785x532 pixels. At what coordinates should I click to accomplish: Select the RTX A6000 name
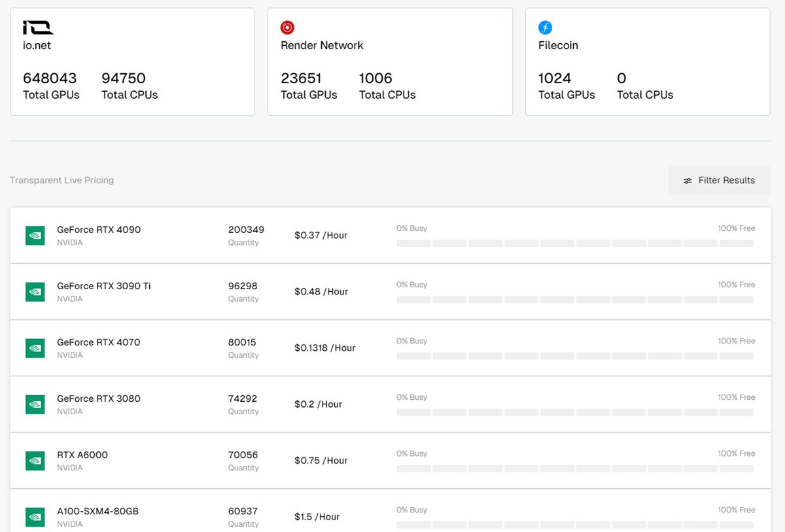coord(82,455)
